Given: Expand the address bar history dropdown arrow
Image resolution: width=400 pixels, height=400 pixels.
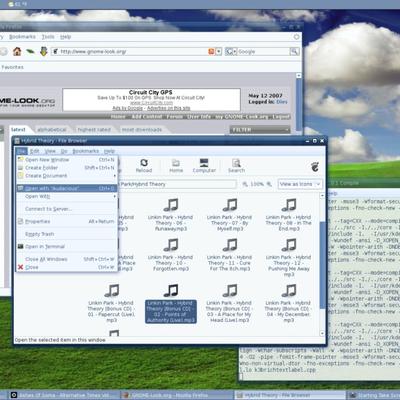Looking at the screenshot, I should (219, 51).
